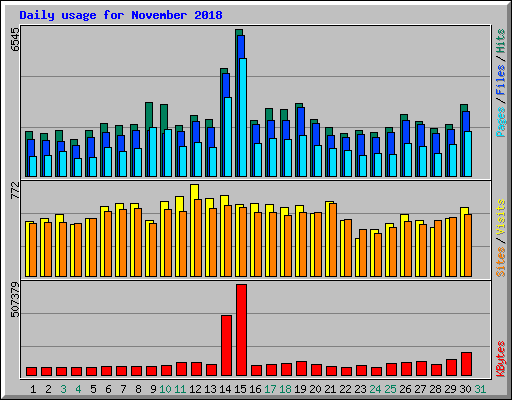Click the day 28 label on x-axis

pos(435,389)
